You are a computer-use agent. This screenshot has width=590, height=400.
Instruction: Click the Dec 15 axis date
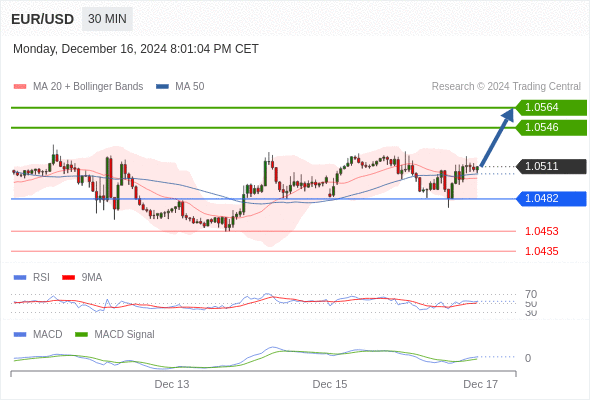330,384
